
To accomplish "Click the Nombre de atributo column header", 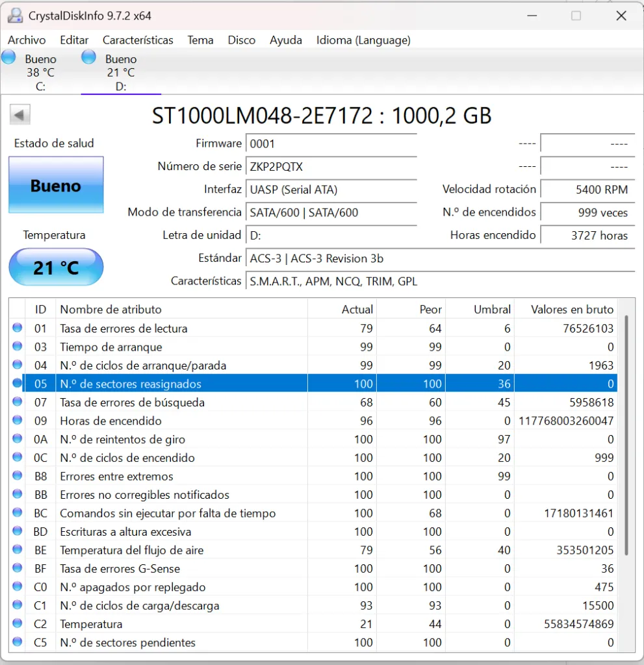I will pyautogui.click(x=182, y=309).
